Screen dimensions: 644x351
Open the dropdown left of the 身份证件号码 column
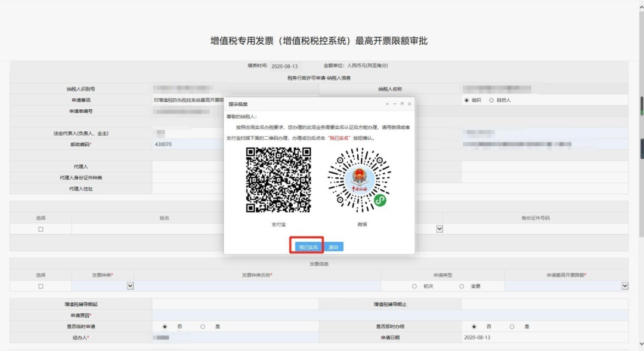(439, 229)
